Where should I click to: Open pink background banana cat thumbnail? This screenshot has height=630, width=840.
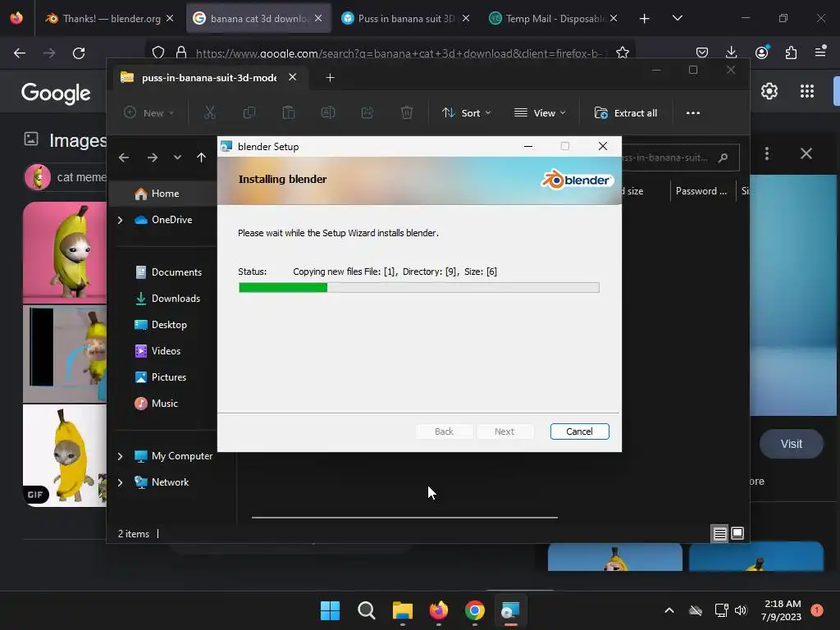point(65,253)
